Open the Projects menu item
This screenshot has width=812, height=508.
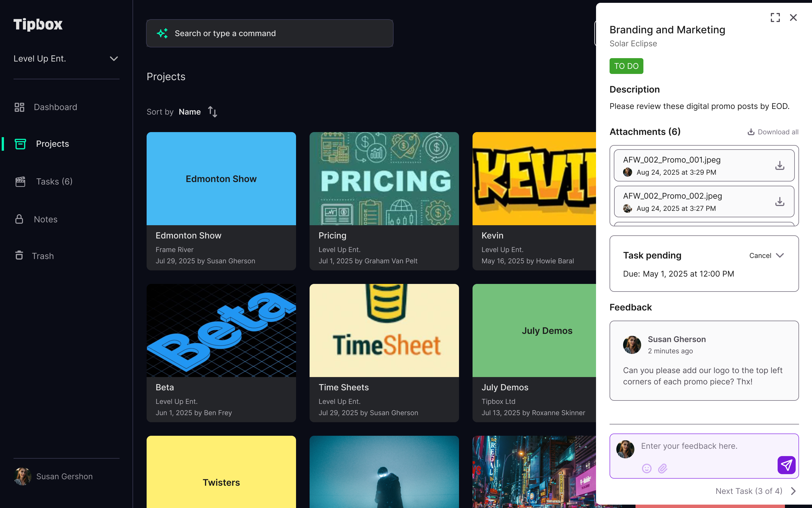(x=42, y=144)
